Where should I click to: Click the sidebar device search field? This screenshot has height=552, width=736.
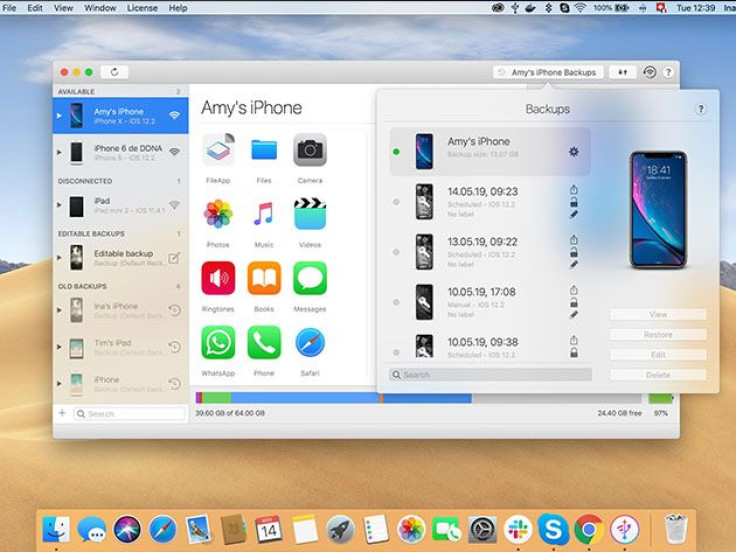(130, 414)
